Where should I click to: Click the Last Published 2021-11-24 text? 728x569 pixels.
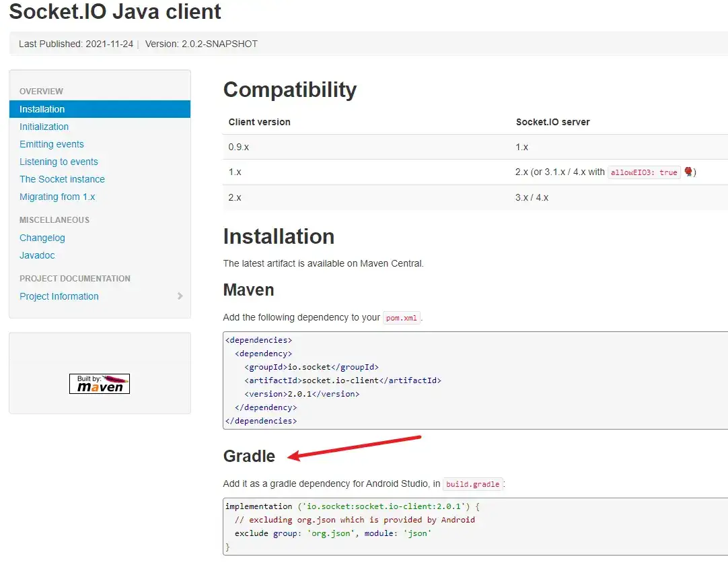(x=75, y=44)
